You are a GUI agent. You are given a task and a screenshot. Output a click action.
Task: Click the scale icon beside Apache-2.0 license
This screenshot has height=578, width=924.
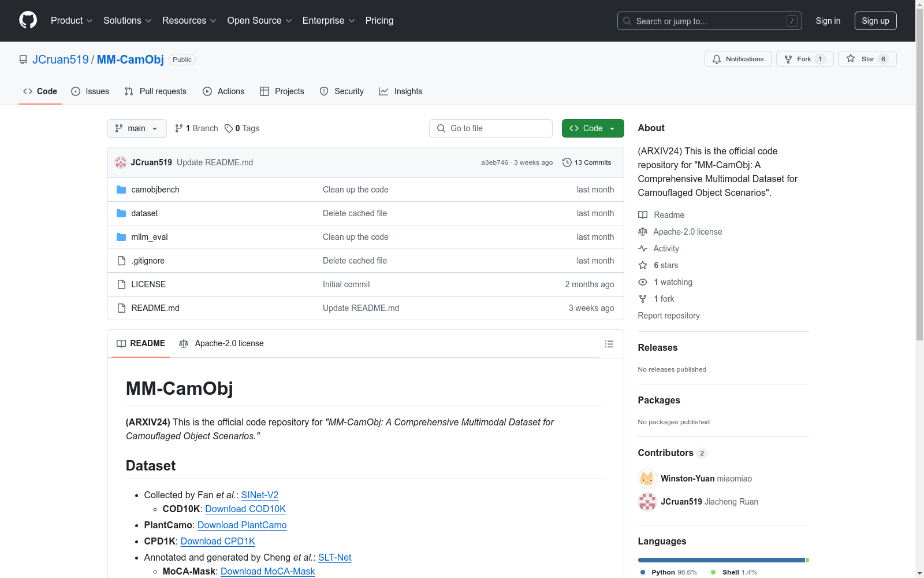[x=643, y=232]
